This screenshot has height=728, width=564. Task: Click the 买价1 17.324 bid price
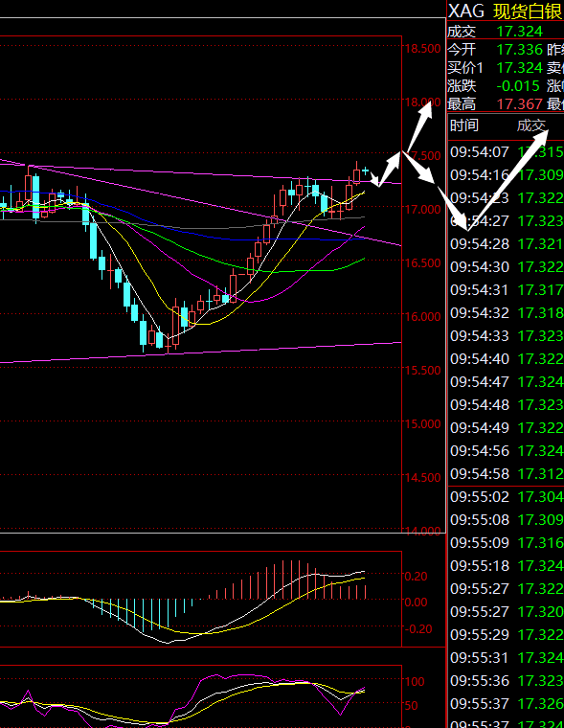tap(519, 68)
